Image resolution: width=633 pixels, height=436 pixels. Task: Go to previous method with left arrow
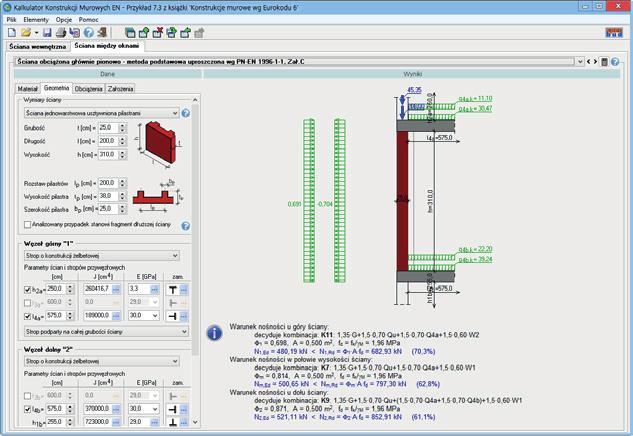click(588, 62)
